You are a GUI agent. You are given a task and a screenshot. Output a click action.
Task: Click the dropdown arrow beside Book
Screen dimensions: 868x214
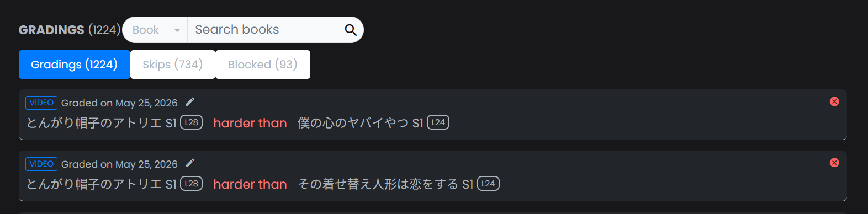(177, 30)
